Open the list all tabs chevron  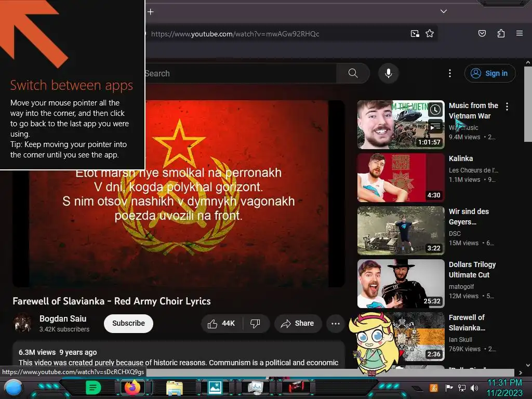444,11
